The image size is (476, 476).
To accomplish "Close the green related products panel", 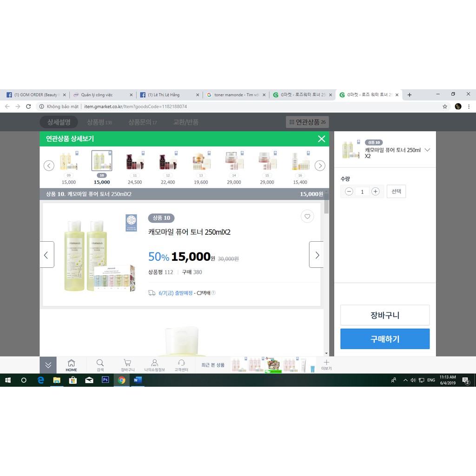I will [321, 139].
